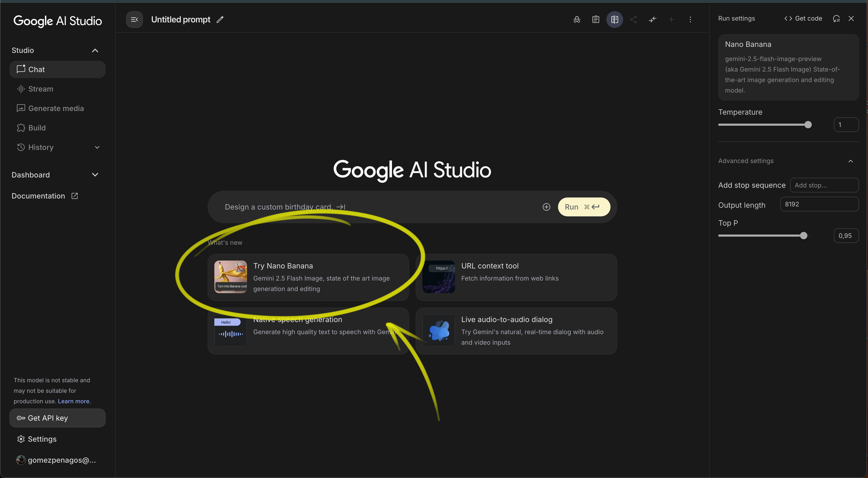
Task: Open system instructions clipboard icon
Action: [x=596, y=19]
